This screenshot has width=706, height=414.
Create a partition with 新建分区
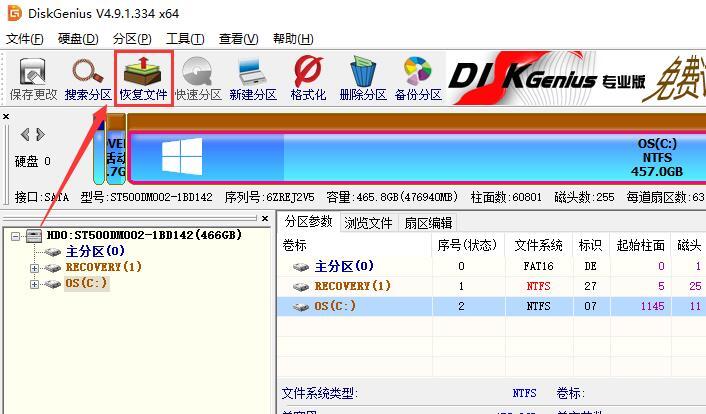click(253, 79)
